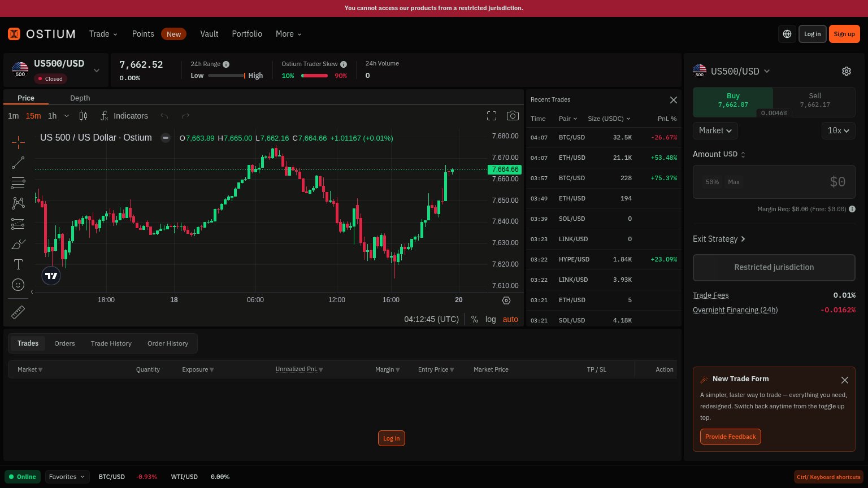Toggle percent scale on chart
This screenshot has height=488, width=868.
coord(475,319)
